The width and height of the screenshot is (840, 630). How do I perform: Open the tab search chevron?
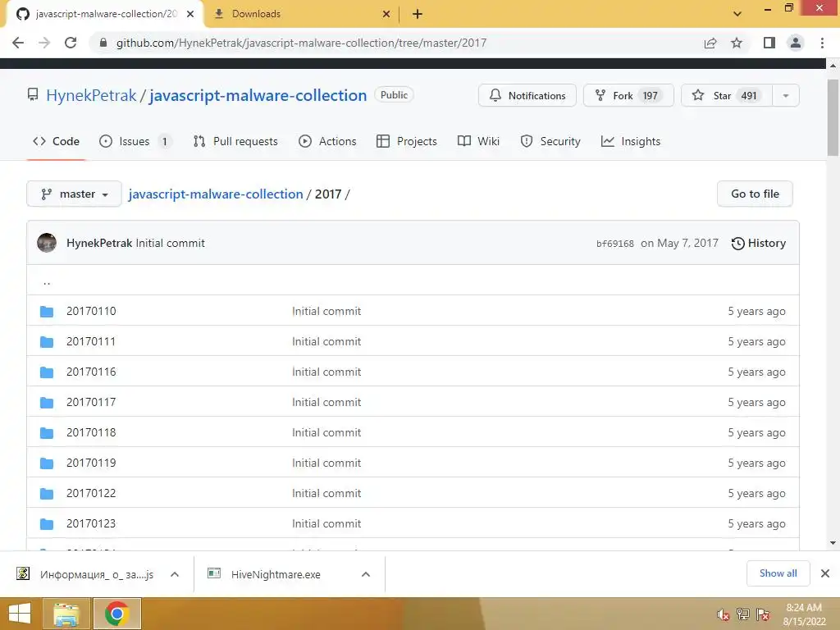coord(737,14)
